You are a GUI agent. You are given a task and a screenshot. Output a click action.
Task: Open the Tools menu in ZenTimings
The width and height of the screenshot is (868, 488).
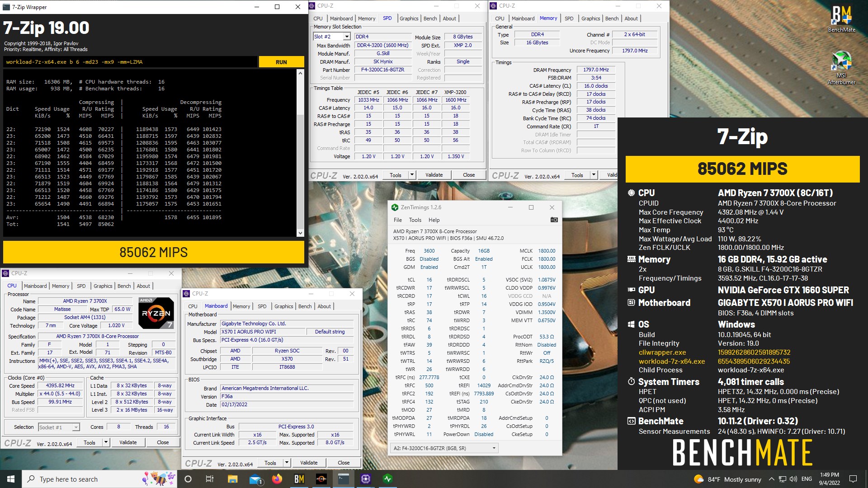pyautogui.click(x=415, y=220)
